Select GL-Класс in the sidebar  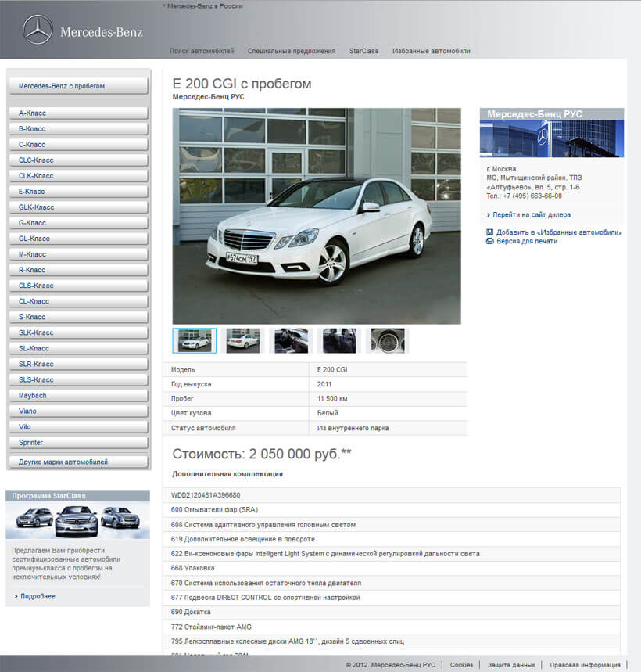tap(78, 239)
